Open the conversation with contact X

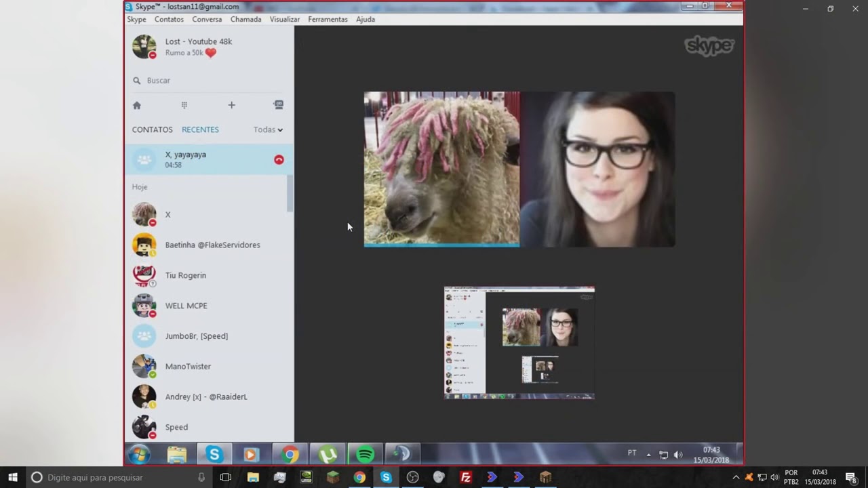pos(206,214)
